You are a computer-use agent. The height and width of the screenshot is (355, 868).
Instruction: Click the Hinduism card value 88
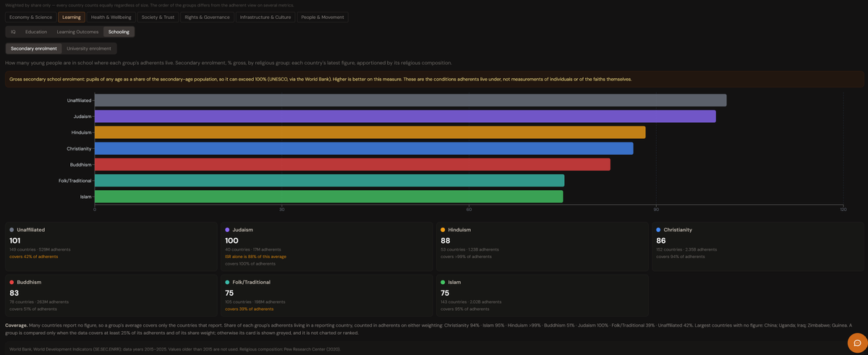[x=445, y=240]
